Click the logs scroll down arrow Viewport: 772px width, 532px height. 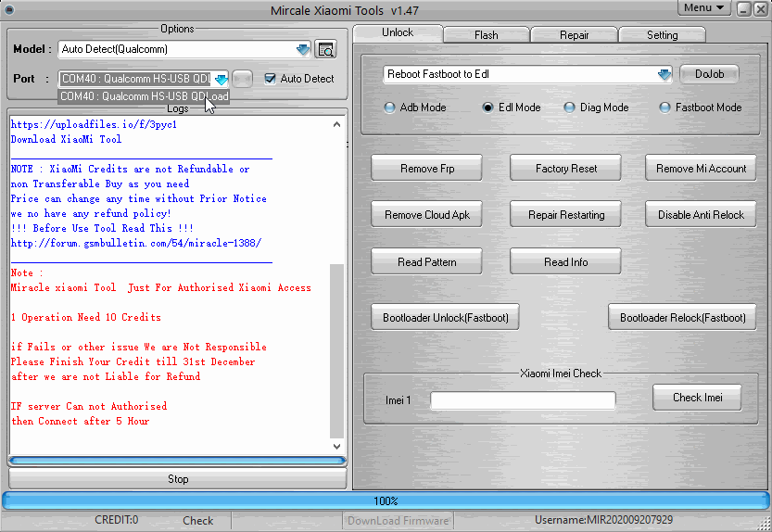coord(336,447)
